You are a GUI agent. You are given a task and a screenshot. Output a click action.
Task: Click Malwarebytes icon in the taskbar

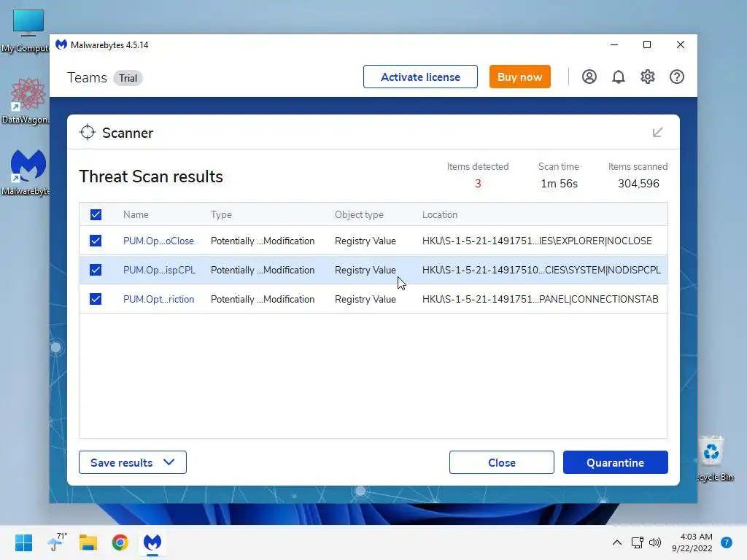[152, 542]
